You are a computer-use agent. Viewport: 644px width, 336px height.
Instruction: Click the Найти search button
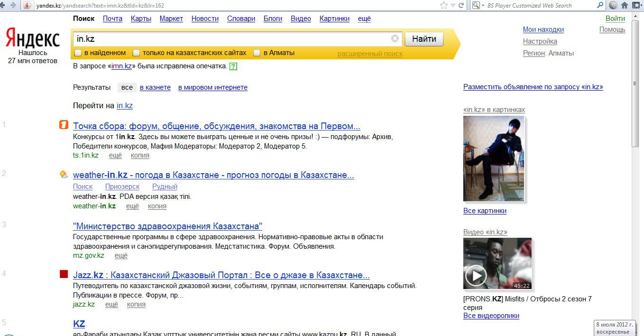(424, 39)
